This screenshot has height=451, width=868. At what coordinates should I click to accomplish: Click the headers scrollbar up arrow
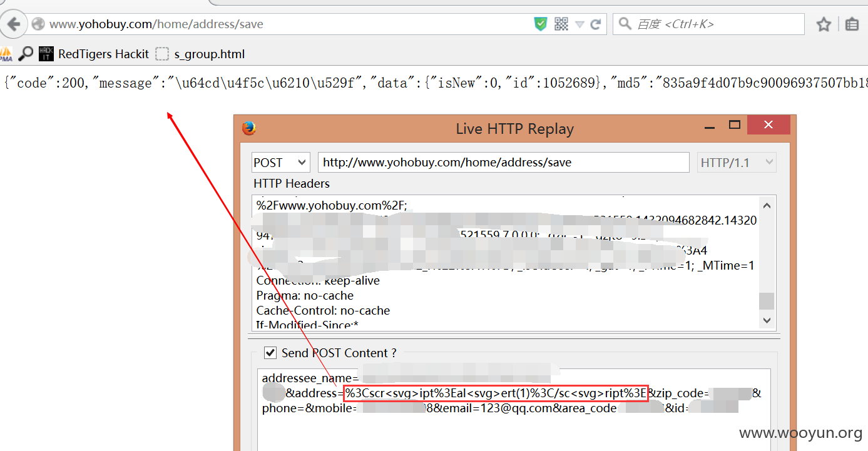[767, 205]
